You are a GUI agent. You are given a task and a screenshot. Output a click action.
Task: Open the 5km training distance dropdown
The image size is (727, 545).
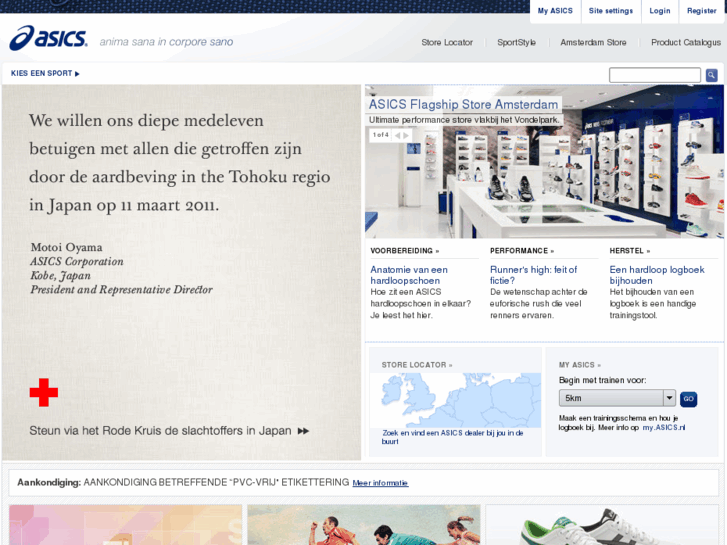coord(617,398)
